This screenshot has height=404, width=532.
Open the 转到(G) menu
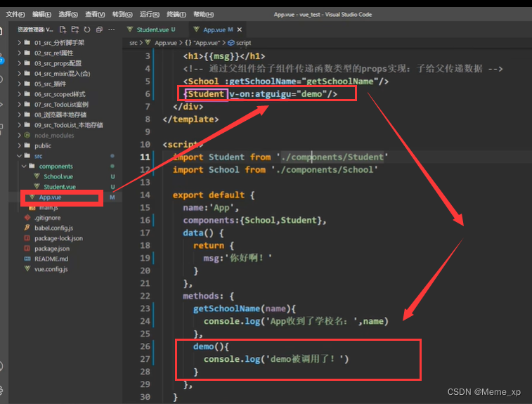(x=122, y=15)
